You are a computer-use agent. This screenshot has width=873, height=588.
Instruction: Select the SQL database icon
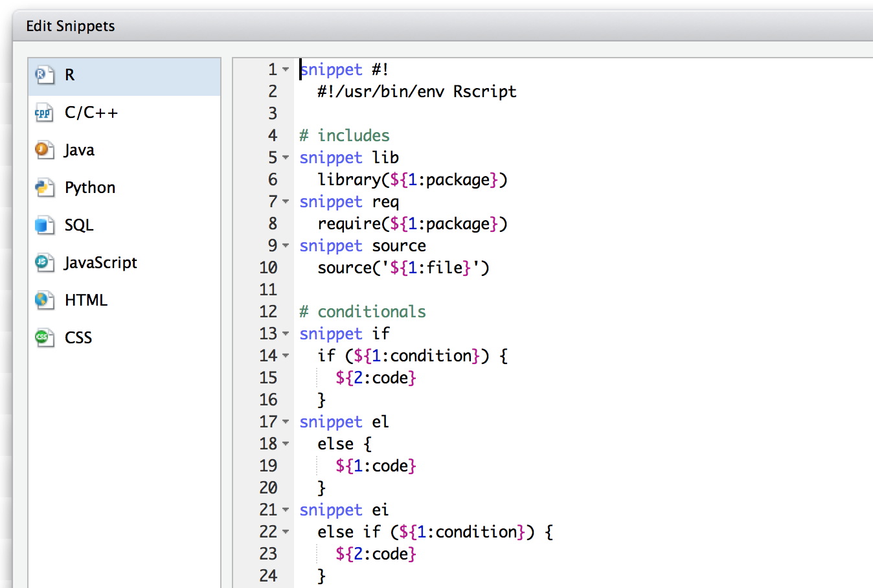coord(43,225)
